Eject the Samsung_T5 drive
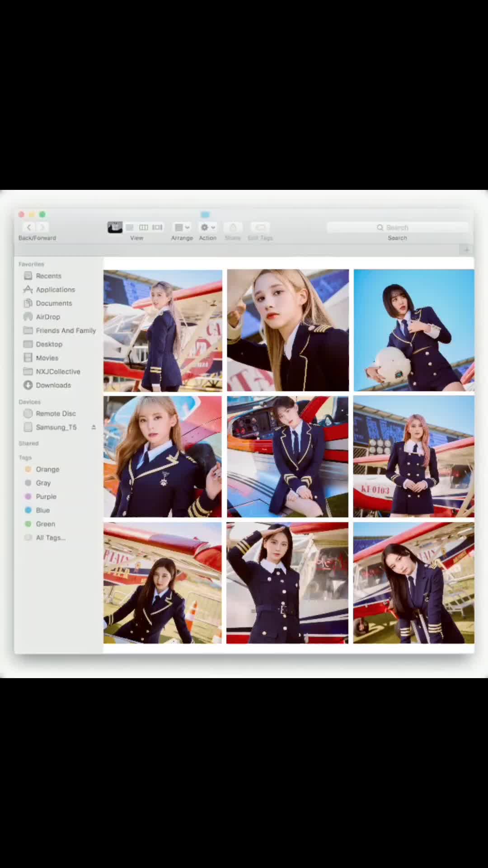The image size is (488, 868). click(94, 427)
